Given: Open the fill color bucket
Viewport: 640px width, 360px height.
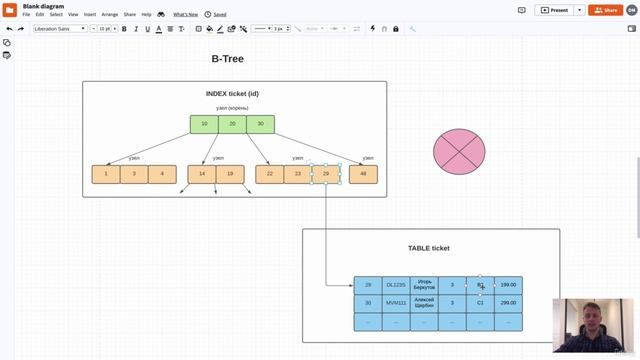Looking at the screenshot, I should pyautogui.click(x=209, y=29).
